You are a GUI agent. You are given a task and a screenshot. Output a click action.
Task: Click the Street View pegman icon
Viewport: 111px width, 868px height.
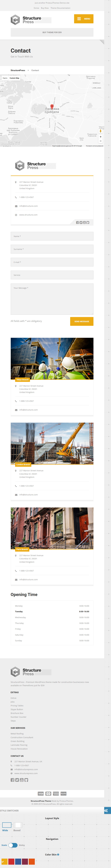tap(100, 131)
